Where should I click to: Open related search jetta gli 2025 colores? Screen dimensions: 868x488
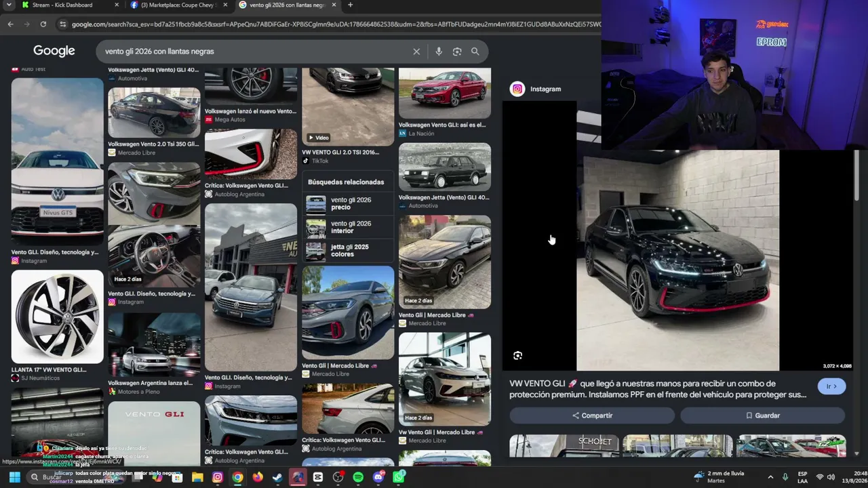tap(347, 251)
